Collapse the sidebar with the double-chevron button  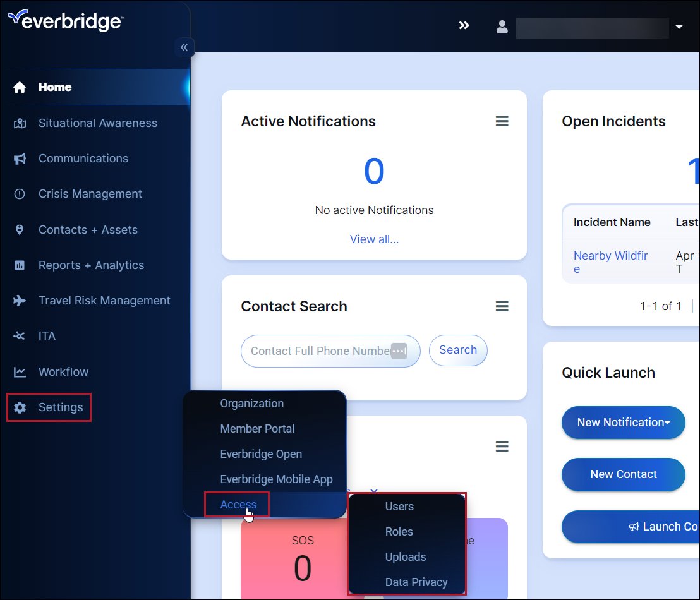[x=184, y=47]
